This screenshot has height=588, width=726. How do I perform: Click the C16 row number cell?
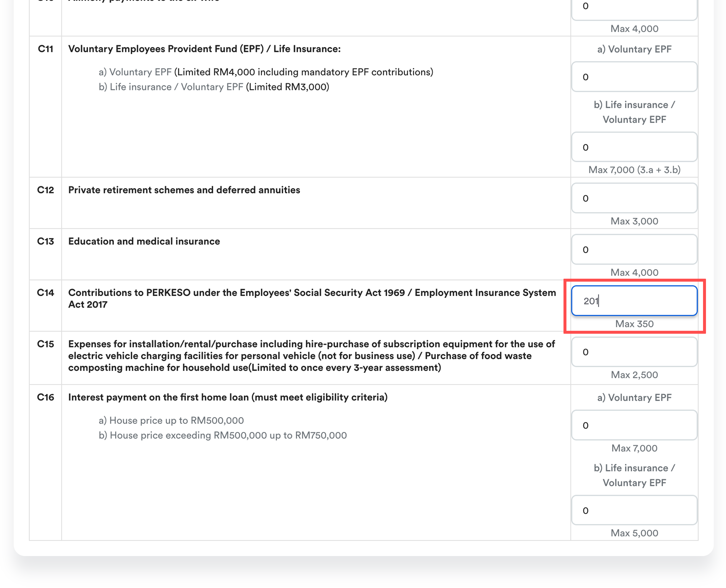tap(45, 397)
